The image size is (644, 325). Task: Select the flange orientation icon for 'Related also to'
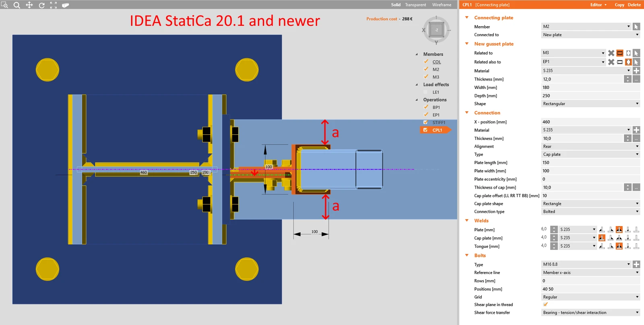point(620,62)
